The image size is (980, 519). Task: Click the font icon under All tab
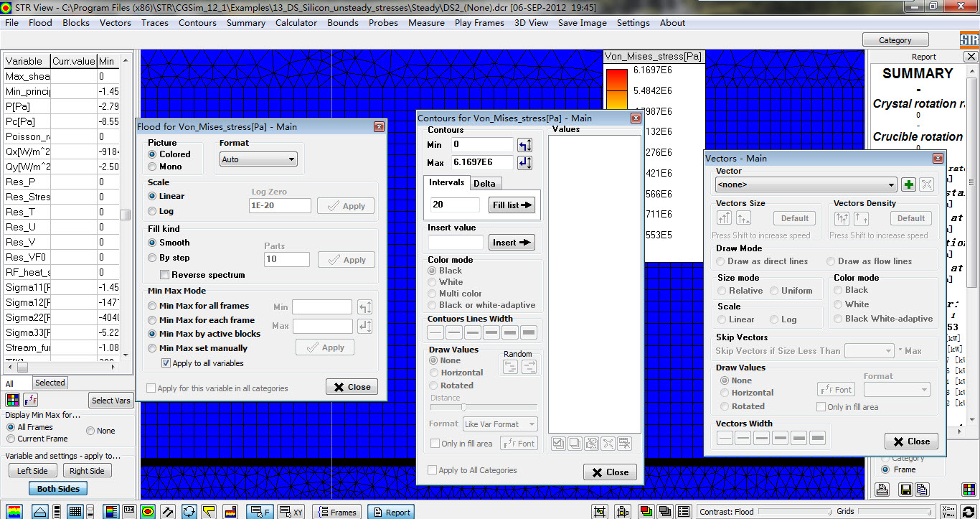coord(31,401)
